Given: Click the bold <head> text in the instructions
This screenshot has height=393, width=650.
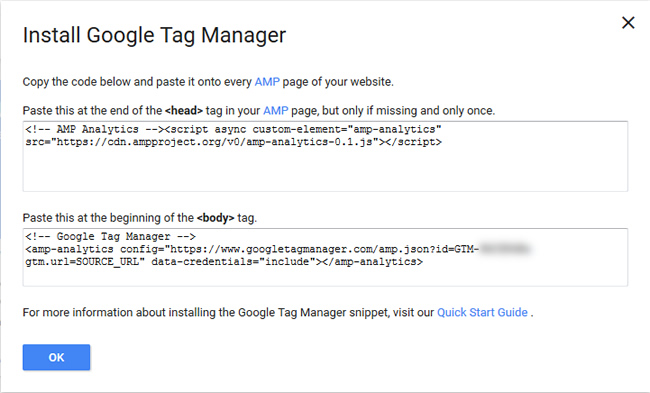Looking at the screenshot, I should 184,111.
